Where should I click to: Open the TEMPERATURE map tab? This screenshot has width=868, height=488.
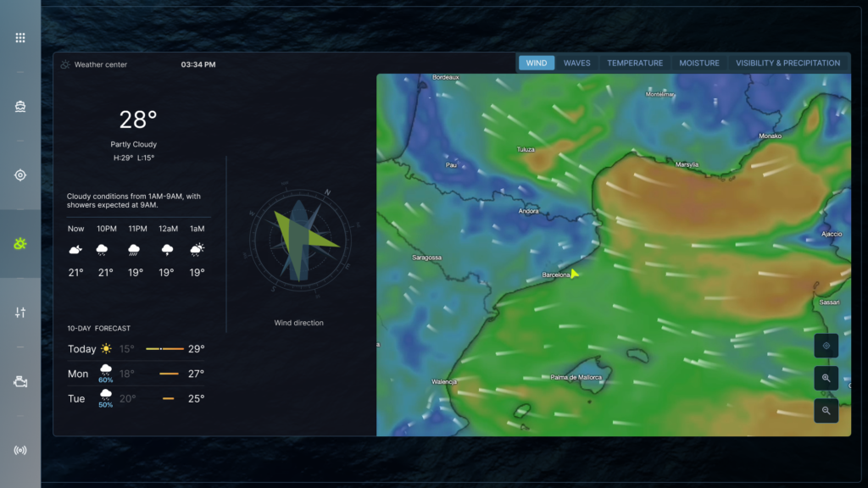coord(635,63)
